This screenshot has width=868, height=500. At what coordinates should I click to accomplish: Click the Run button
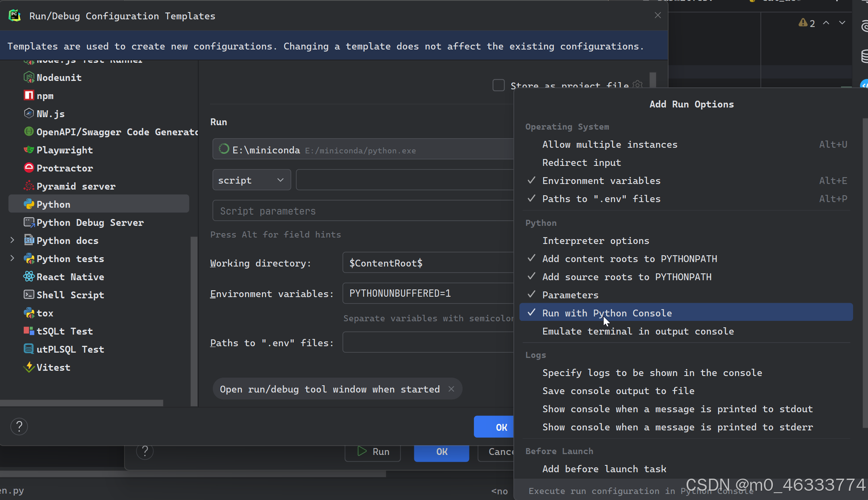(372, 452)
